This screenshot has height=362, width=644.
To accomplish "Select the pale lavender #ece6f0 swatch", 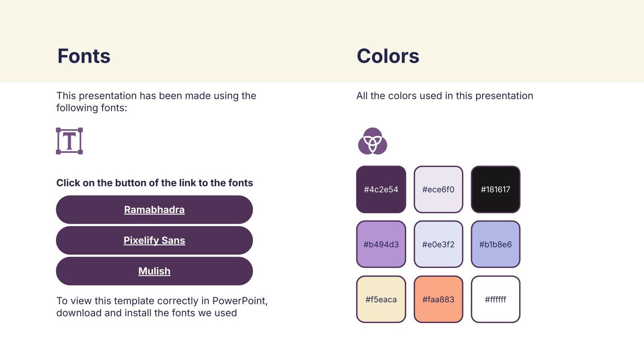I will coord(438,189).
